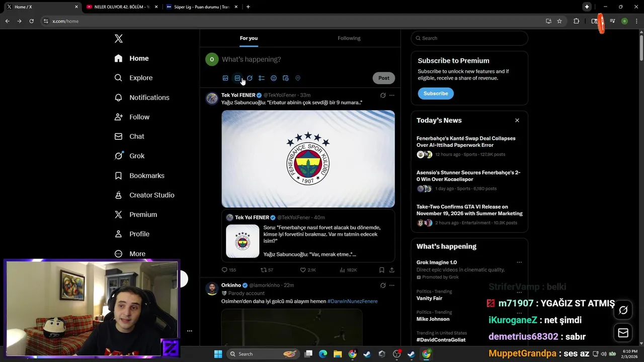Screen dimensions: 644x362
Task: Bookmark this page with the star icon
Action: point(559,21)
